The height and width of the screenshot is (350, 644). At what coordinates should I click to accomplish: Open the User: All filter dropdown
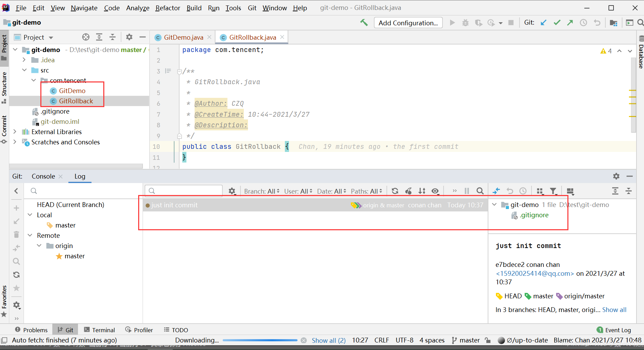(x=298, y=191)
